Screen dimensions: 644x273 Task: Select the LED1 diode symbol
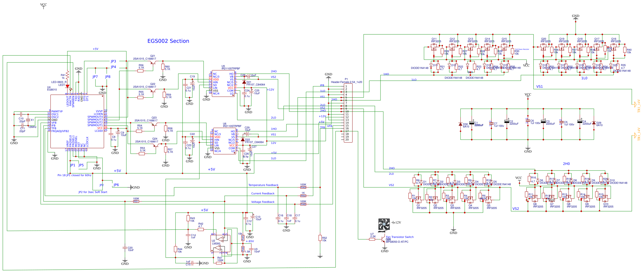(67, 87)
